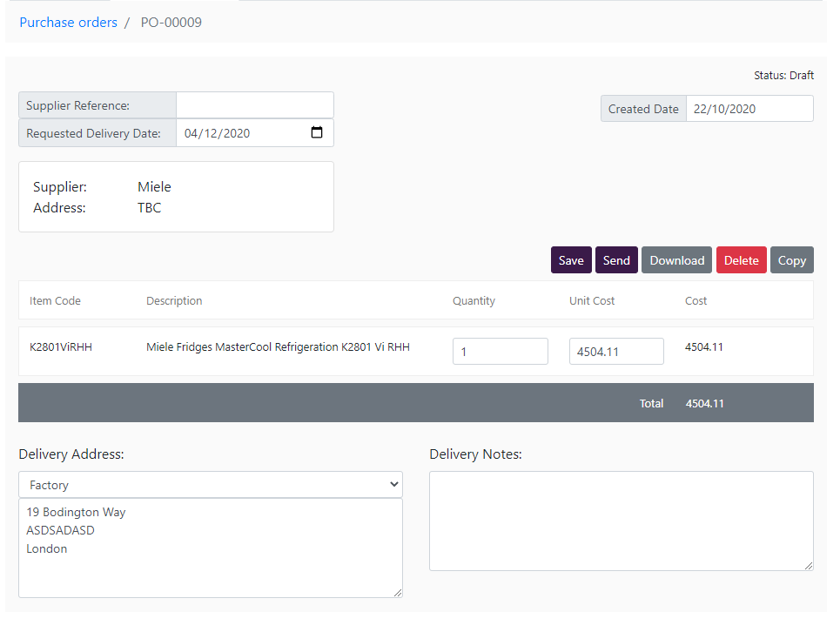Edit the Quantity field for K2801ViRHH

click(501, 352)
